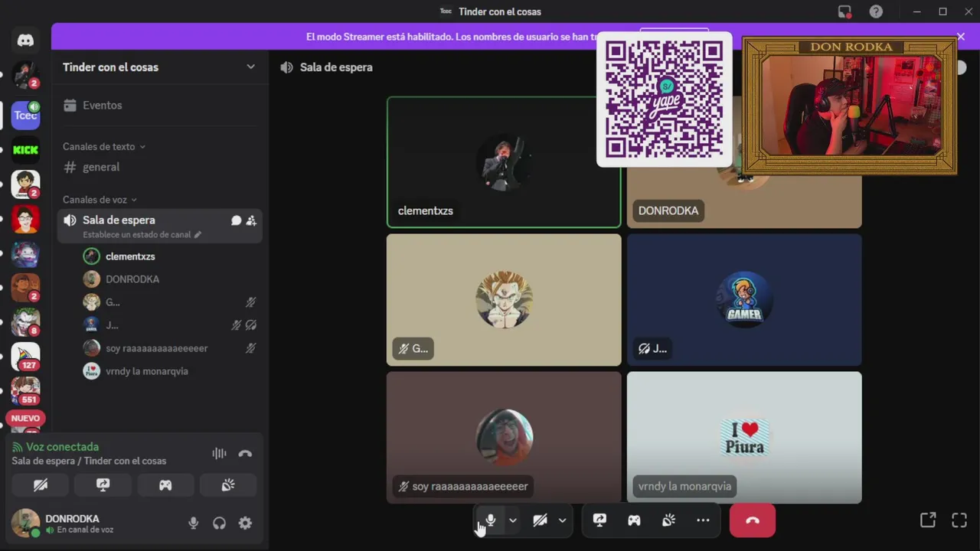Dismiss the Streamer mode banner
Screen dimensions: 980x551
coord(961,36)
